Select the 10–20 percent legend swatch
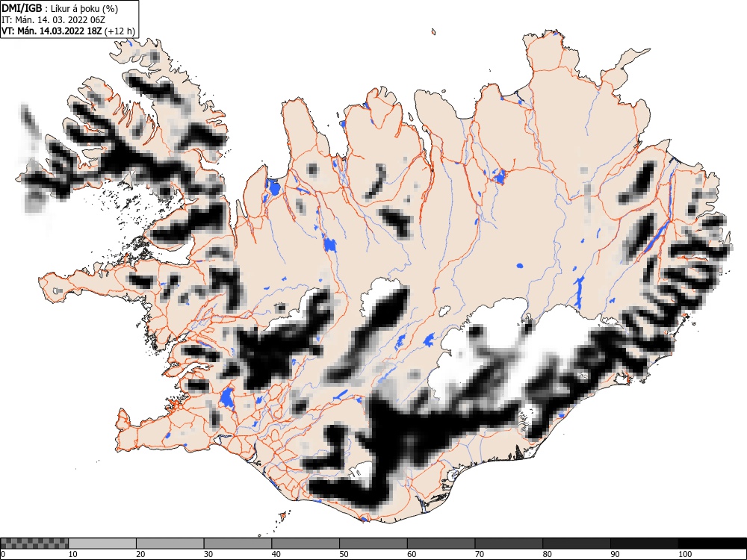Viewport: 747px width, 560px height. tap(102, 544)
